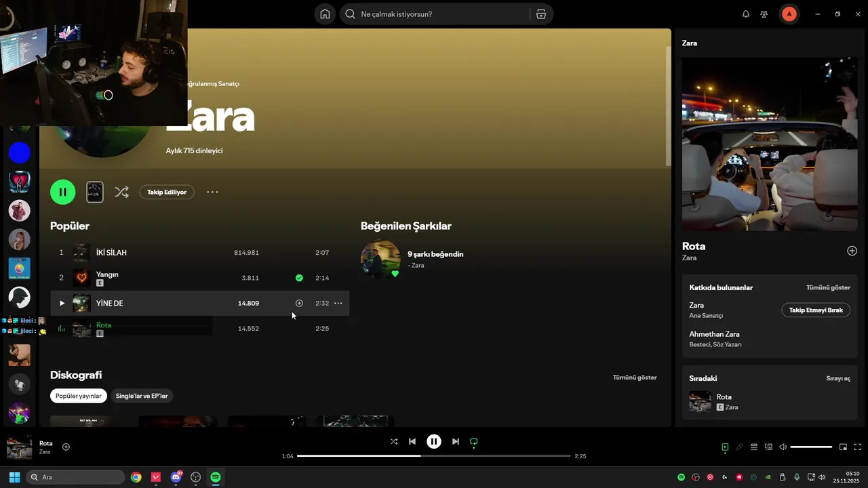Select the Popüler yayınlar filter
Screen dimensions: 868x488
click(78, 396)
